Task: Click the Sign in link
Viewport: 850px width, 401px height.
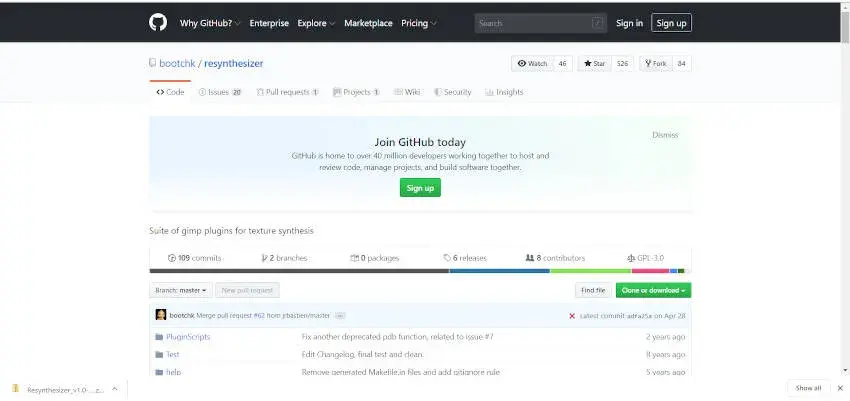Action: [x=629, y=23]
